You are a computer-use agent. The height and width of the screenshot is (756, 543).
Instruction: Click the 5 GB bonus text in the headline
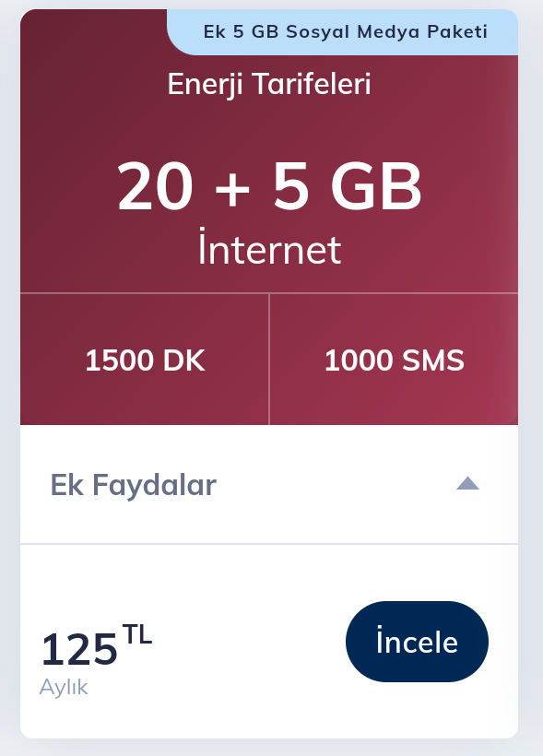pyautogui.click(x=348, y=186)
